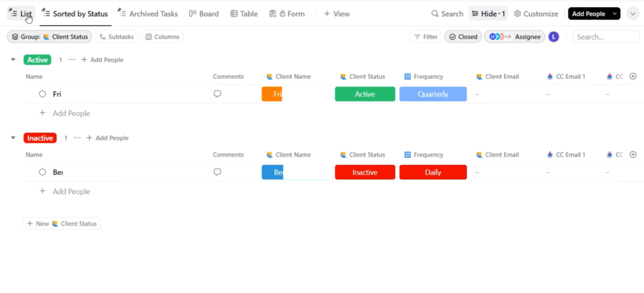Open the Inactive group ellipsis menu
Viewport: 644px width, 293px height.
pos(77,138)
